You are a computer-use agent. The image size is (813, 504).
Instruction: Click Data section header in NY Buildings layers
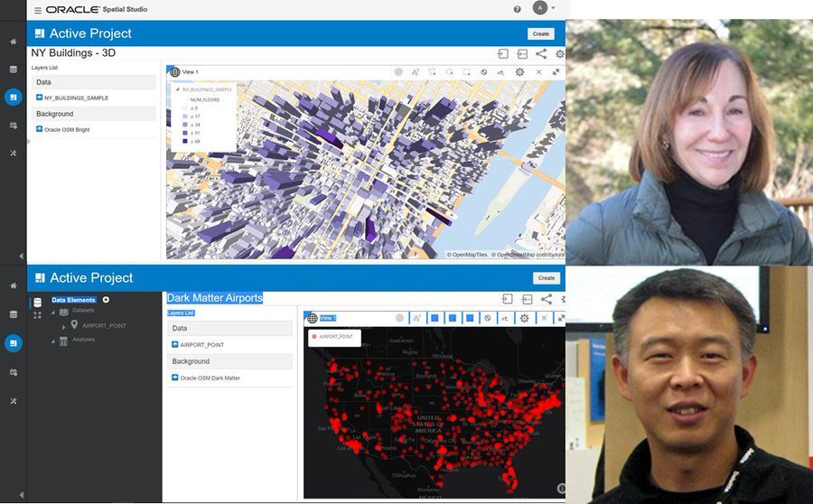point(94,82)
